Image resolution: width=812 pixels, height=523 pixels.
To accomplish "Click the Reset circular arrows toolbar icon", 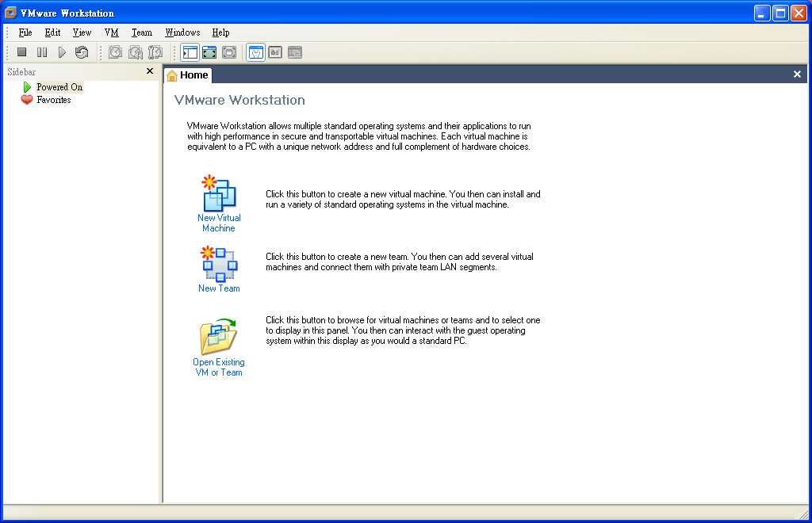I will (x=82, y=52).
